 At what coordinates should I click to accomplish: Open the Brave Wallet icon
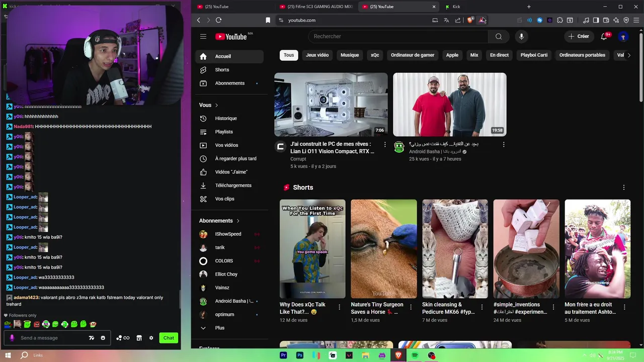[606, 20]
